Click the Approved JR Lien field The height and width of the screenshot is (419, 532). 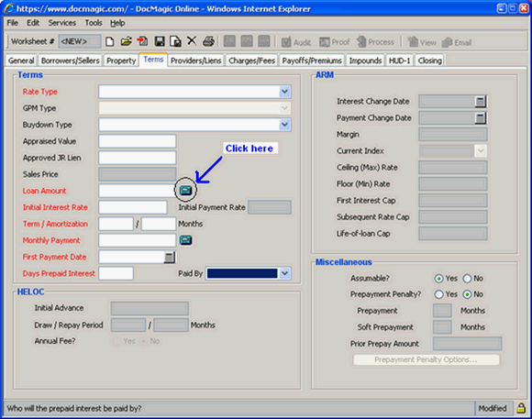tap(138, 158)
